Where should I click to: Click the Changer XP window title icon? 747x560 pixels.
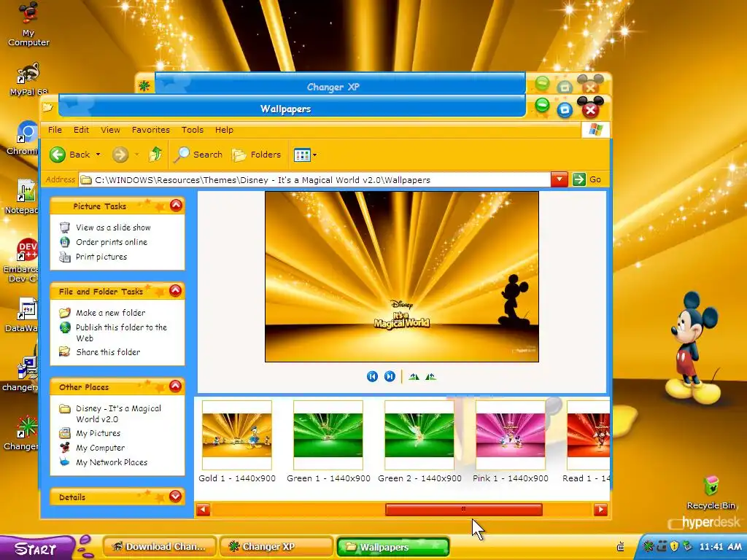[x=144, y=86]
